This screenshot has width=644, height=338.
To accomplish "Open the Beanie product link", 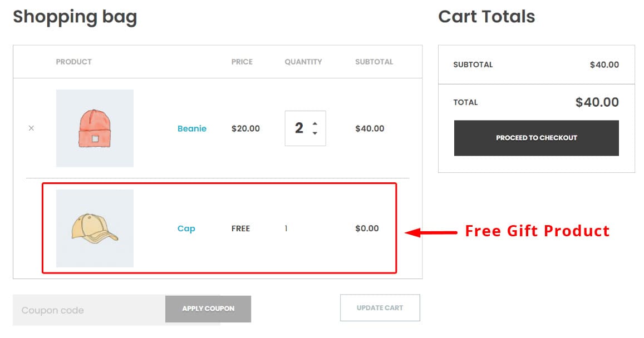I will point(192,128).
